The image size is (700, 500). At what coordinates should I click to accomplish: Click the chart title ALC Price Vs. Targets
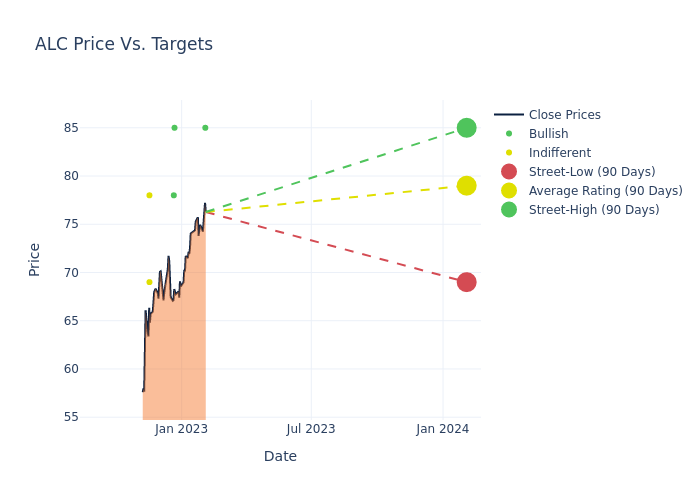pos(124,45)
